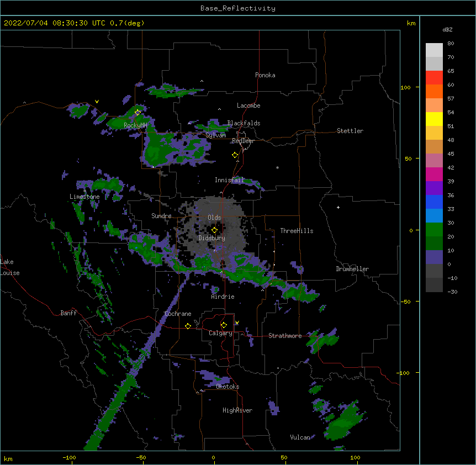Select the yellow diamond marker below Olds

pyautogui.click(x=214, y=230)
